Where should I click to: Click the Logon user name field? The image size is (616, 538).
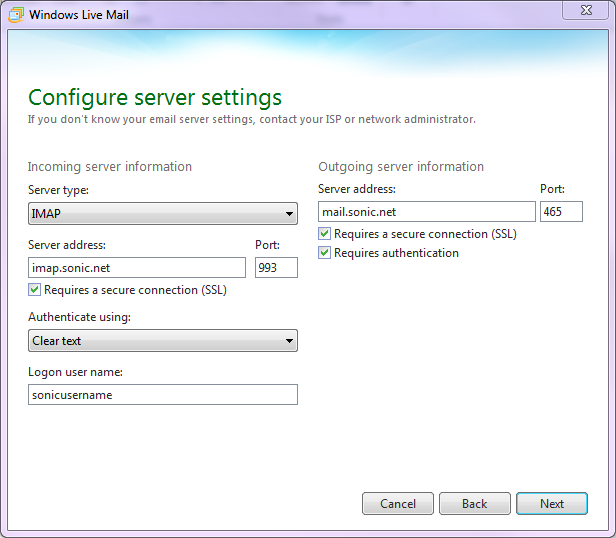tap(163, 395)
